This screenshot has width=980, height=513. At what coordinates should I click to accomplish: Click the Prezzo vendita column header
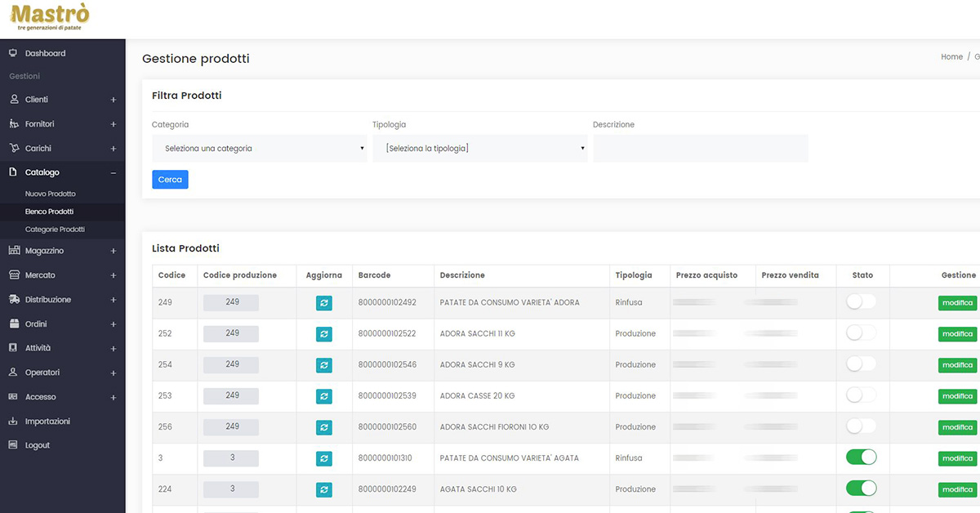pyautogui.click(x=790, y=275)
